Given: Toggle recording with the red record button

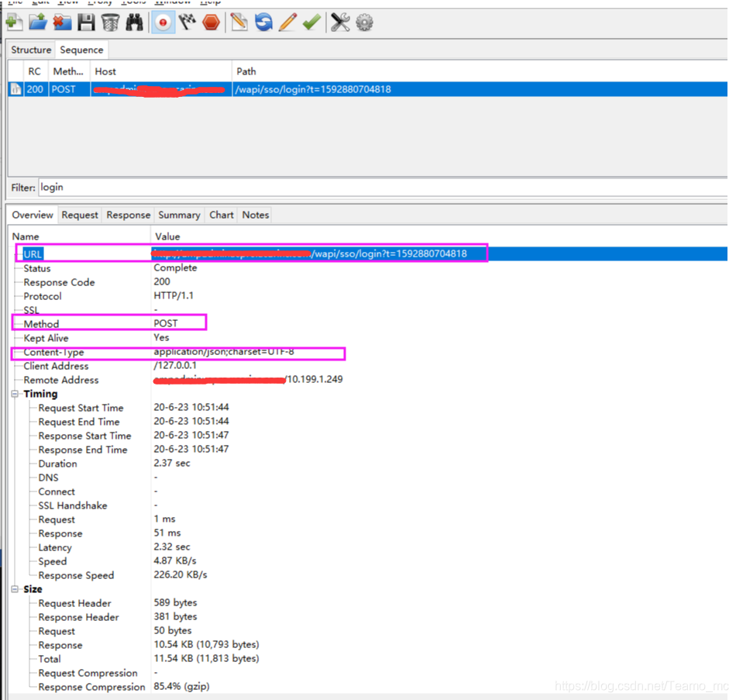Looking at the screenshot, I should pos(163,22).
